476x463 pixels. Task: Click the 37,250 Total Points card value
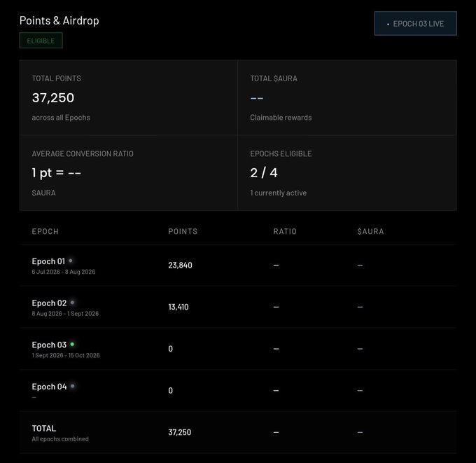53,98
